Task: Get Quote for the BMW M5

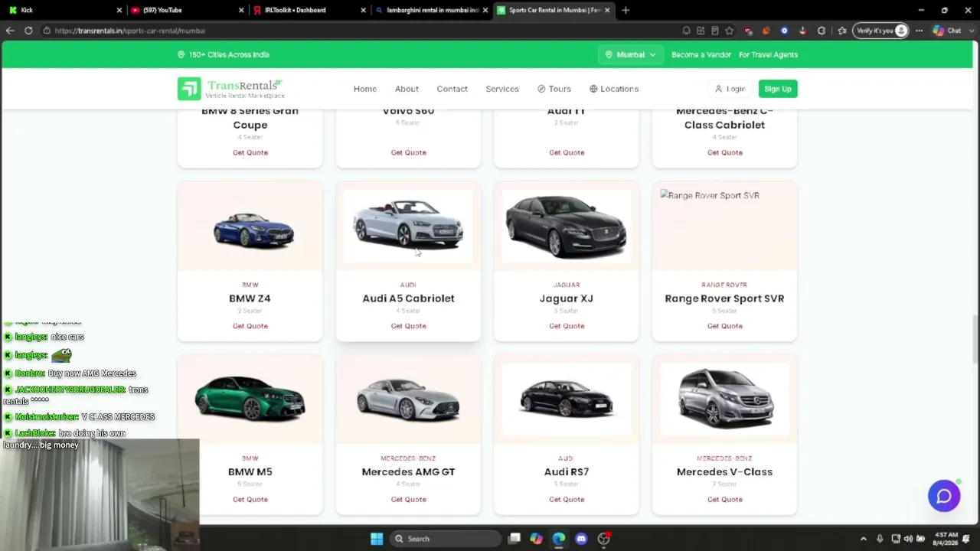Action: [250, 500]
